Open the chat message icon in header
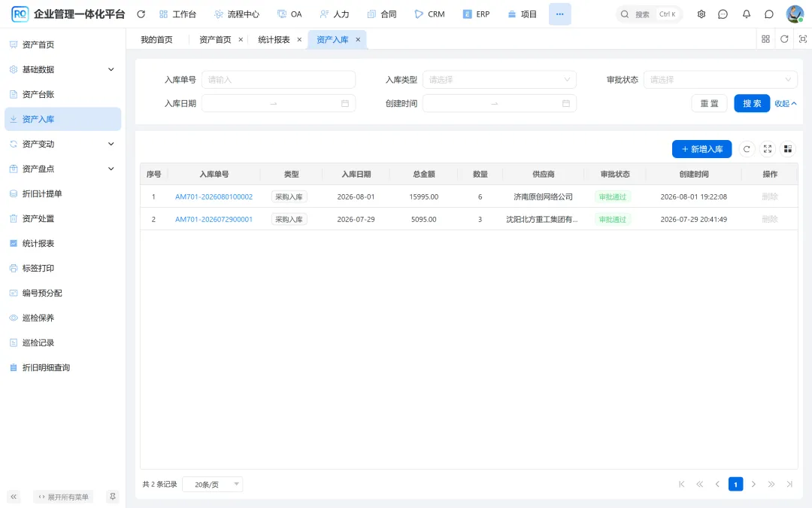The height and width of the screenshot is (508, 812). (x=723, y=14)
